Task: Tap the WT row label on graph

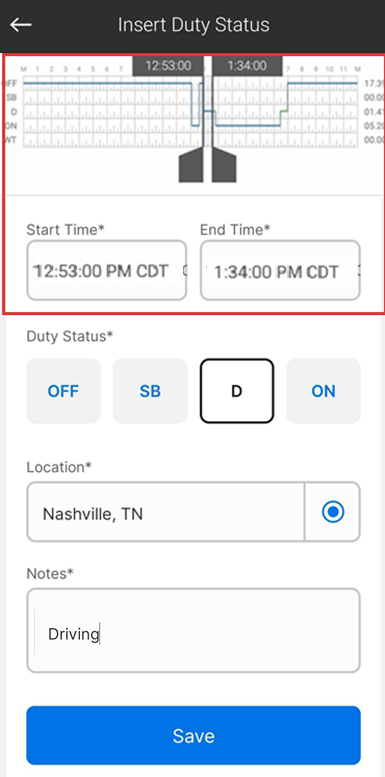Action: pyautogui.click(x=11, y=140)
